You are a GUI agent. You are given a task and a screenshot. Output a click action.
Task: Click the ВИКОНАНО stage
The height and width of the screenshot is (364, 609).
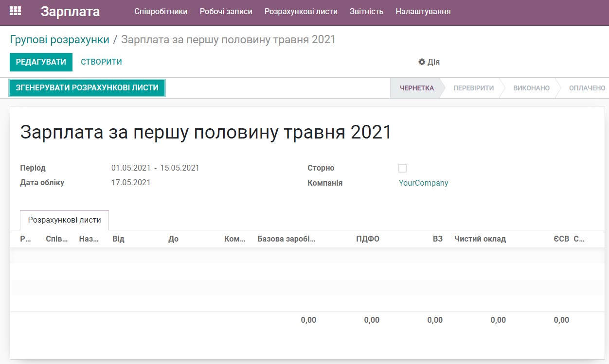[x=531, y=88]
